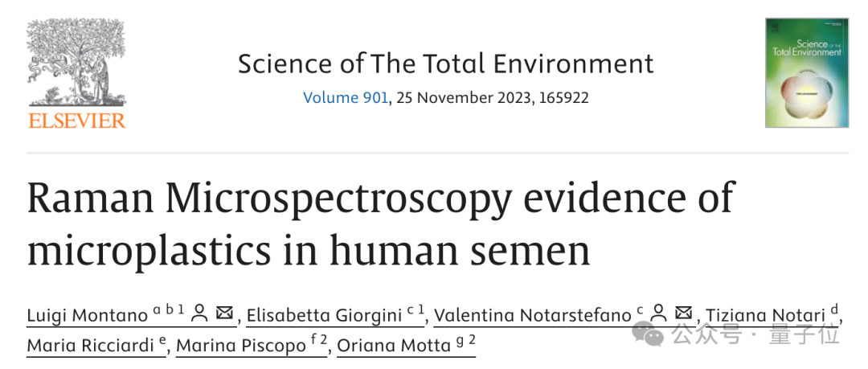Open author Maria Ricciardi's details

(x=90, y=346)
